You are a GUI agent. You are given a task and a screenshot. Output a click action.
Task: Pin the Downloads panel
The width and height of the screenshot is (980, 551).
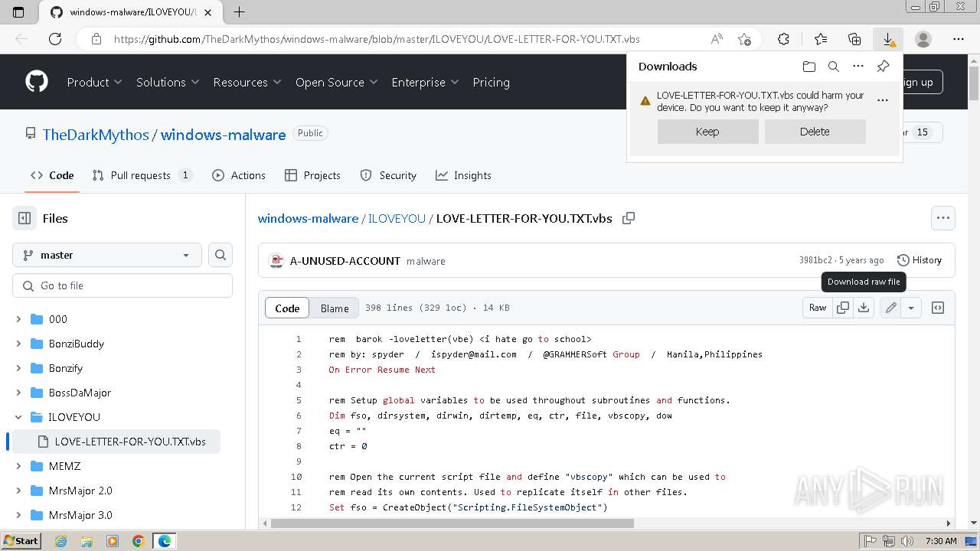(x=883, y=67)
